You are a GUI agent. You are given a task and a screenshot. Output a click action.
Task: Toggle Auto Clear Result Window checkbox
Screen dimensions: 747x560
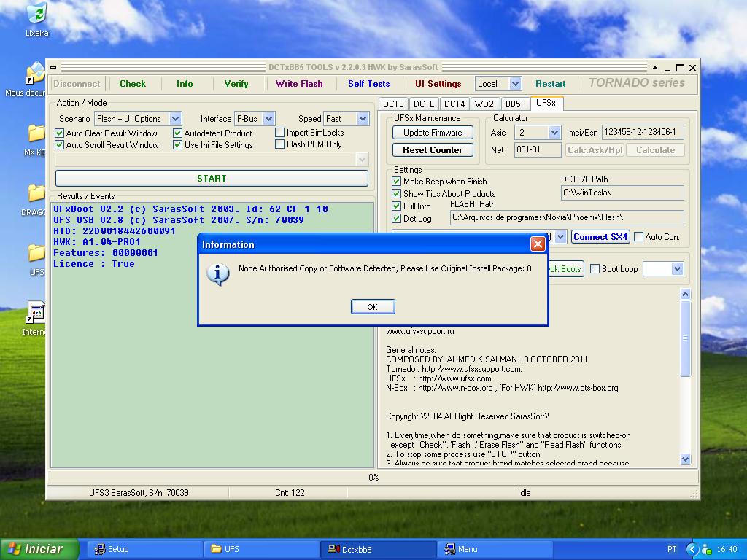[60, 133]
